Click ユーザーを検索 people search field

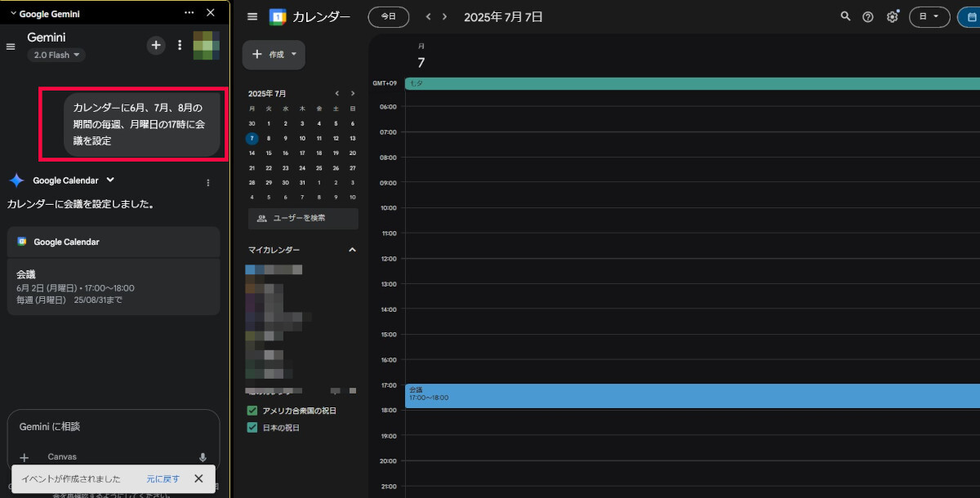pos(303,218)
